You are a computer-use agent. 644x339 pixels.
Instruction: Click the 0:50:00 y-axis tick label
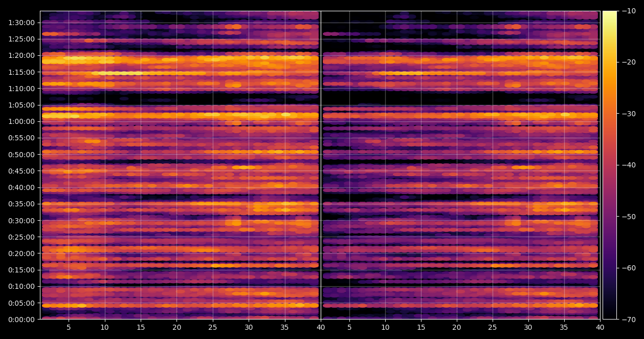(x=21, y=155)
